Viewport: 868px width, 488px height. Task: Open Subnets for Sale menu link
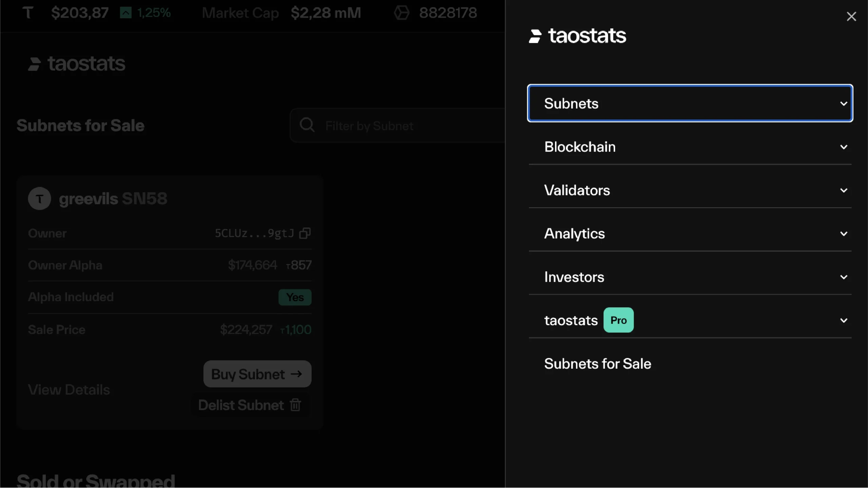tap(597, 364)
